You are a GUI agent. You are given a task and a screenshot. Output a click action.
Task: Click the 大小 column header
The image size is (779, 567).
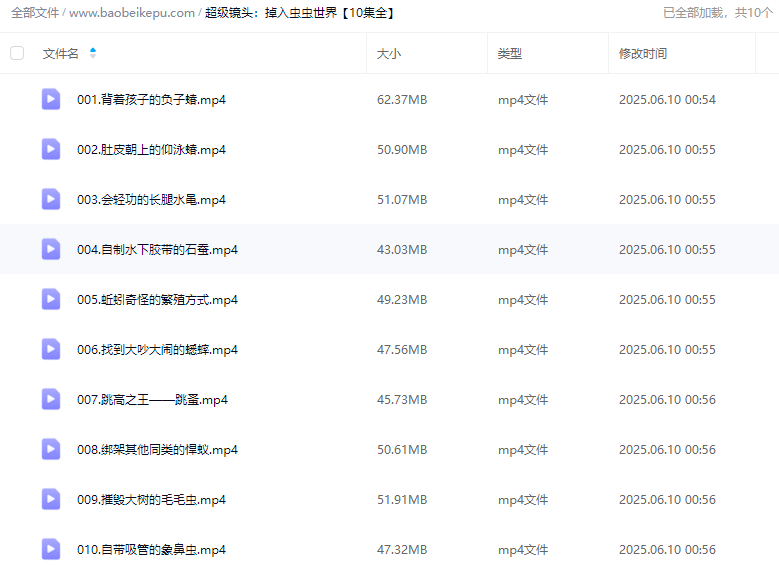389,53
